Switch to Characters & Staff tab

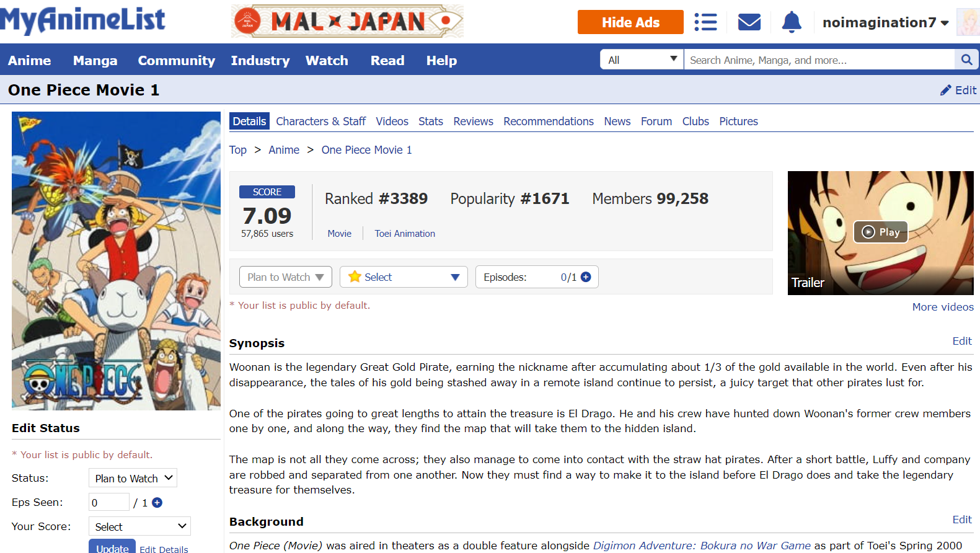pyautogui.click(x=320, y=122)
